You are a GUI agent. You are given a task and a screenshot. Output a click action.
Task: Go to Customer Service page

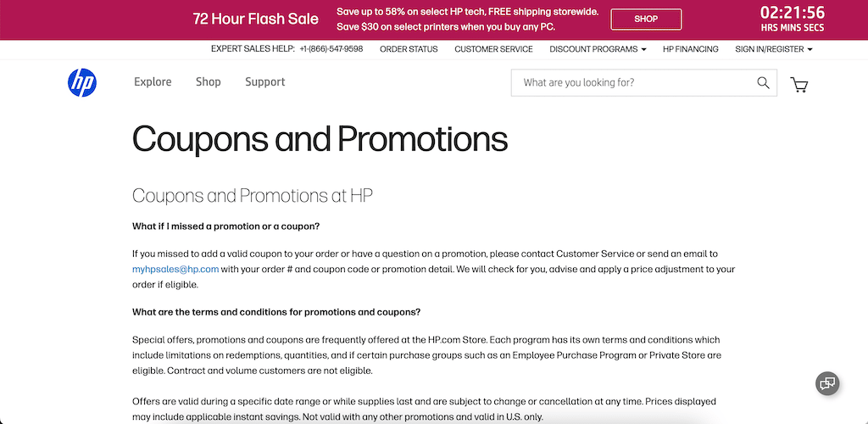pyautogui.click(x=493, y=49)
